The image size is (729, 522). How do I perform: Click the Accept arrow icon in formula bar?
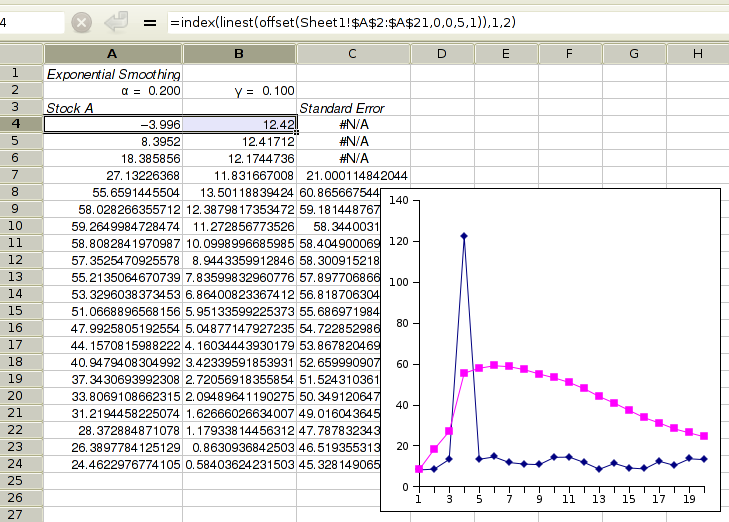pos(116,22)
